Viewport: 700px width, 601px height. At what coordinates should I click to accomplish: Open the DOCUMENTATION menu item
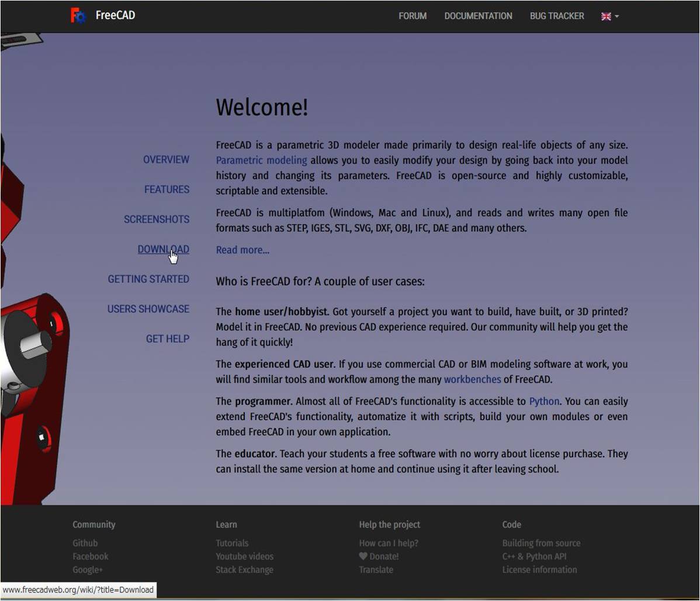(x=478, y=16)
